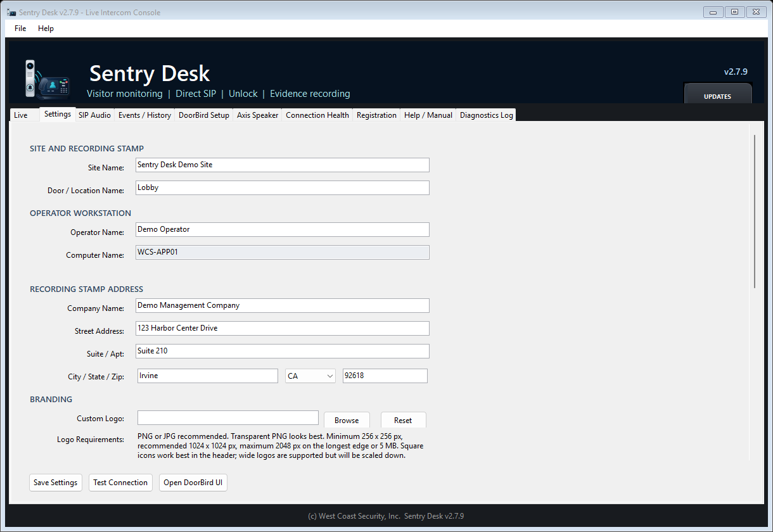The width and height of the screenshot is (773, 532).
Task: Minimize the Sentry Desk window
Action: click(x=713, y=11)
